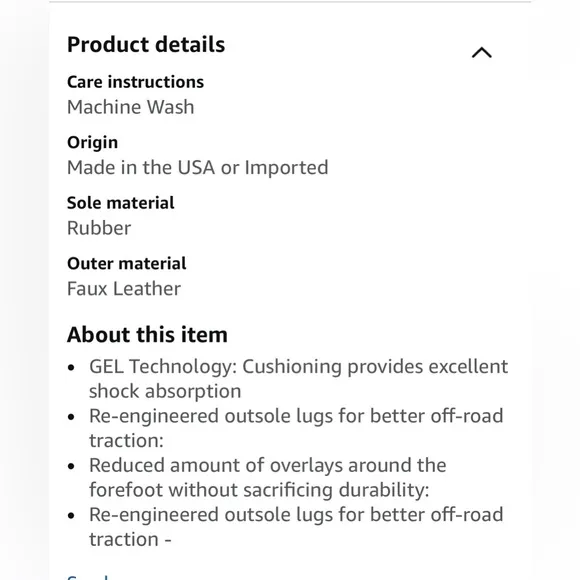Screen dimensions: 580x580
Task: Click the traction - text in last bullet
Action: click(130, 539)
